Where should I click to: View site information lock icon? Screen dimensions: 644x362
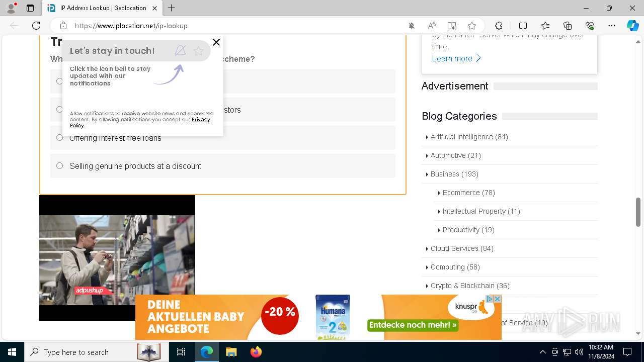(x=63, y=26)
